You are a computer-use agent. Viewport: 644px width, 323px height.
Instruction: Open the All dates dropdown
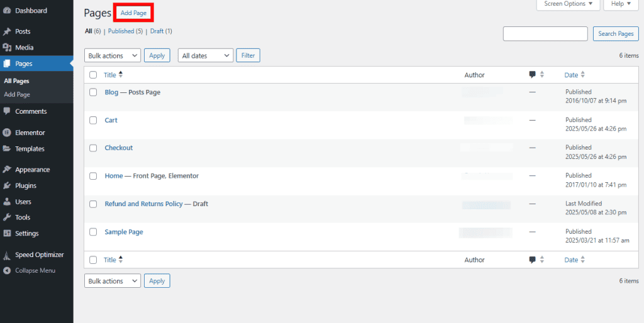click(x=206, y=55)
